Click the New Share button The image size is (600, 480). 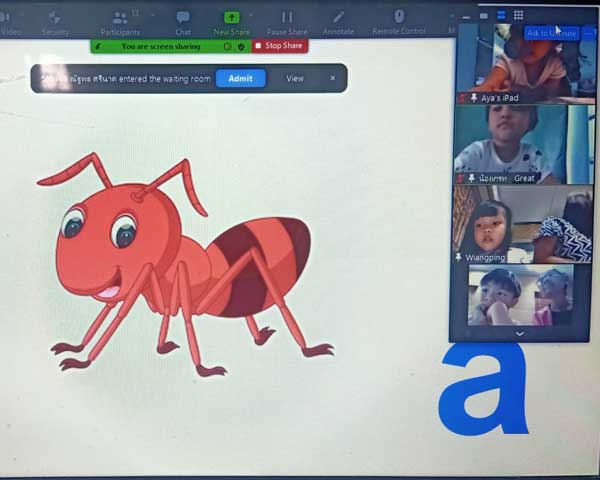(232, 23)
